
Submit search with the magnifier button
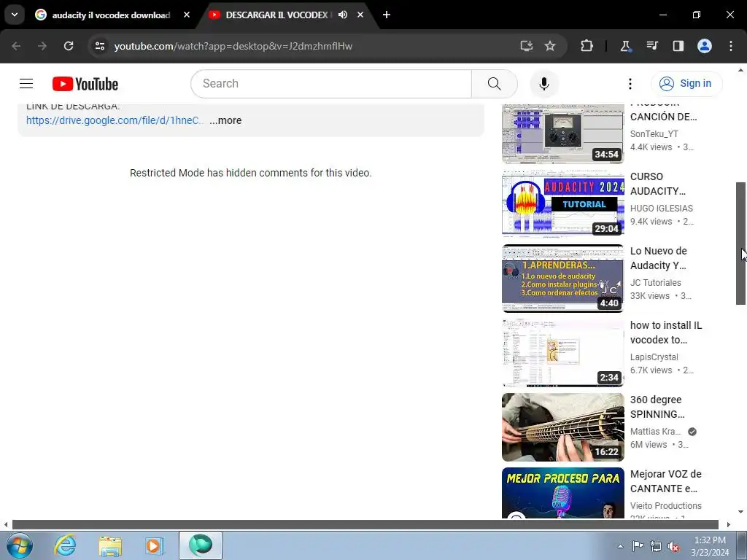coord(494,84)
